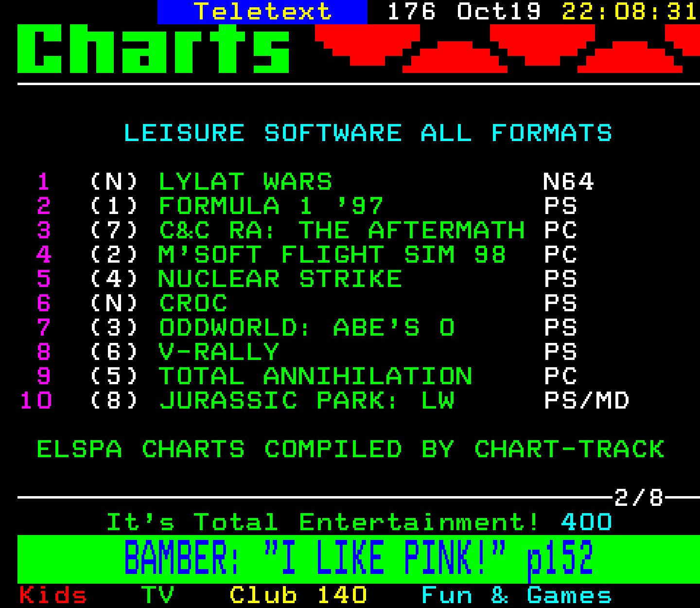Select the V-RALLY chart entry
This screenshot has width=700, height=608.
(x=219, y=352)
